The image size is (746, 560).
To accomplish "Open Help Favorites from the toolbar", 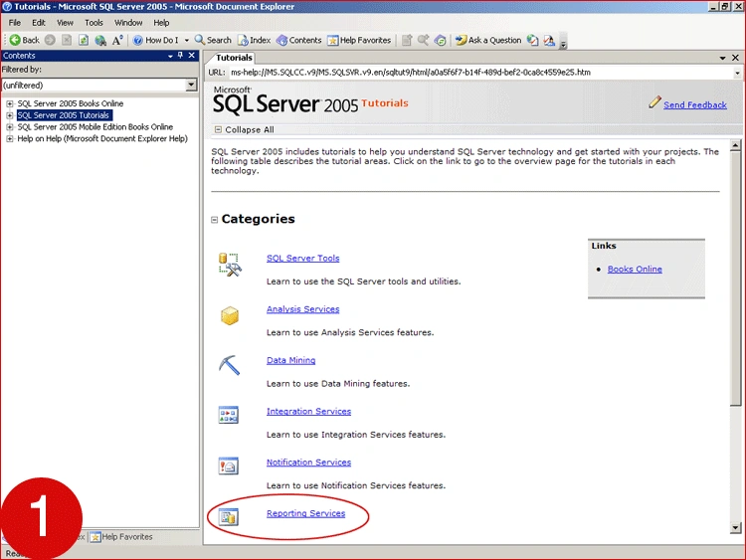I will (359, 41).
